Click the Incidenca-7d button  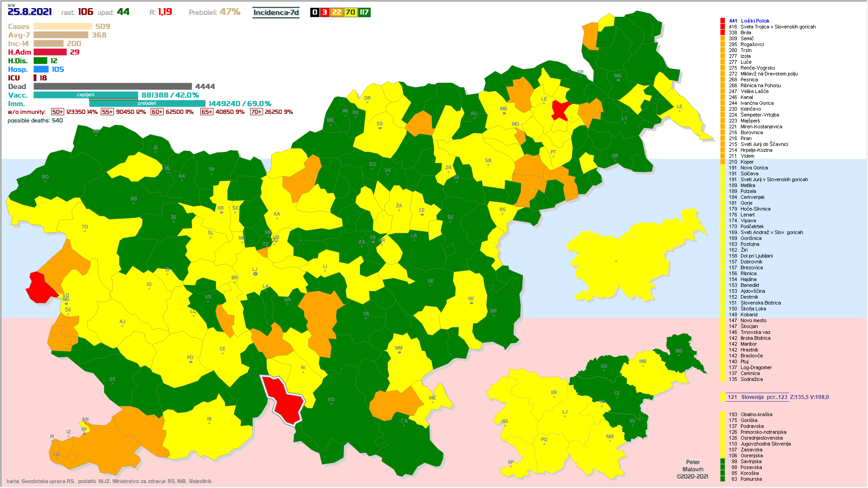tap(276, 13)
